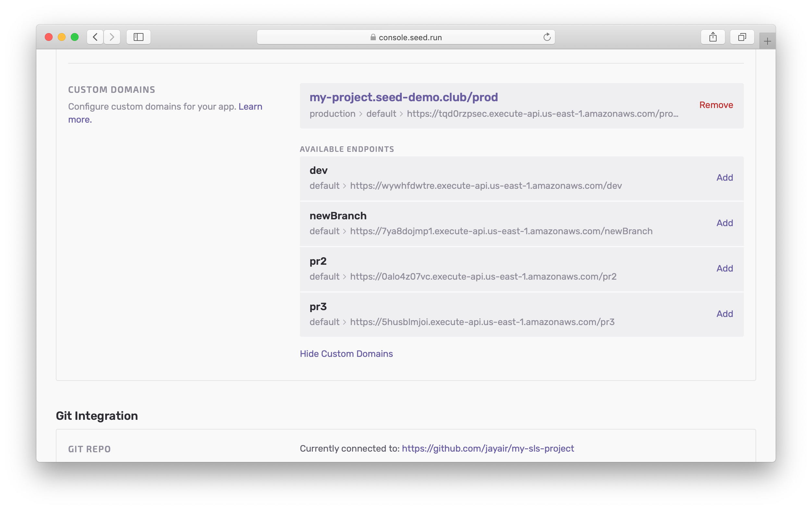Add custom domain for dev endpoint
The image size is (812, 510).
coord(724,177)
